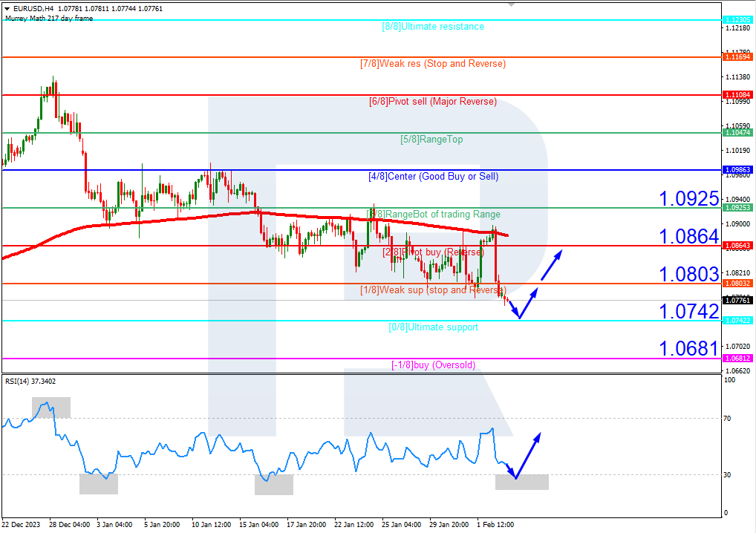This screenshot has width=756, height=533.
Task: Click the RSI(14) indicator title
Action: click(x=30, y=382)
